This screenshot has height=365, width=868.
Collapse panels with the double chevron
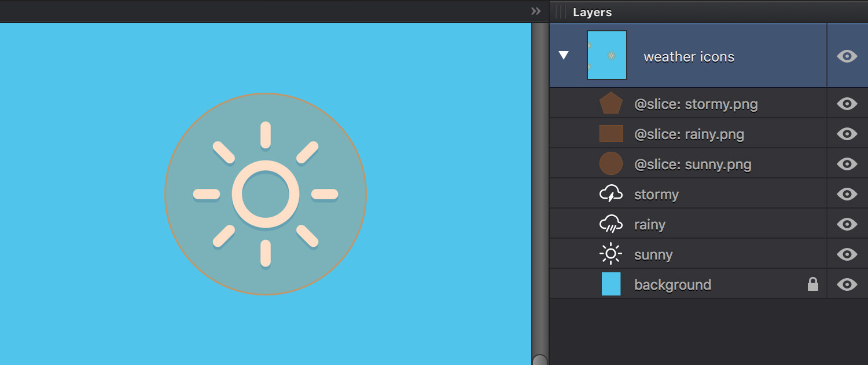pyautogui.click(x=536, y=11)
